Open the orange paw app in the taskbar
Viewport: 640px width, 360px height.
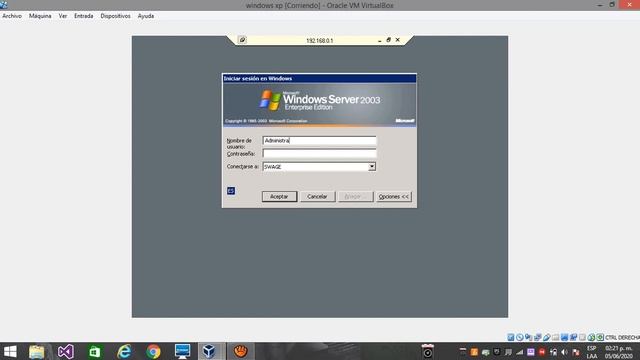pyautogui.click(x=240, y=351)
